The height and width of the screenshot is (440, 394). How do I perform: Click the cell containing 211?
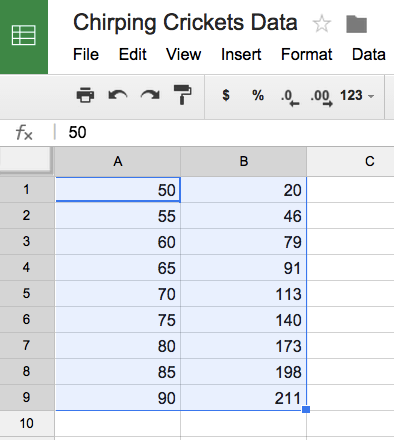pos(244,398)
